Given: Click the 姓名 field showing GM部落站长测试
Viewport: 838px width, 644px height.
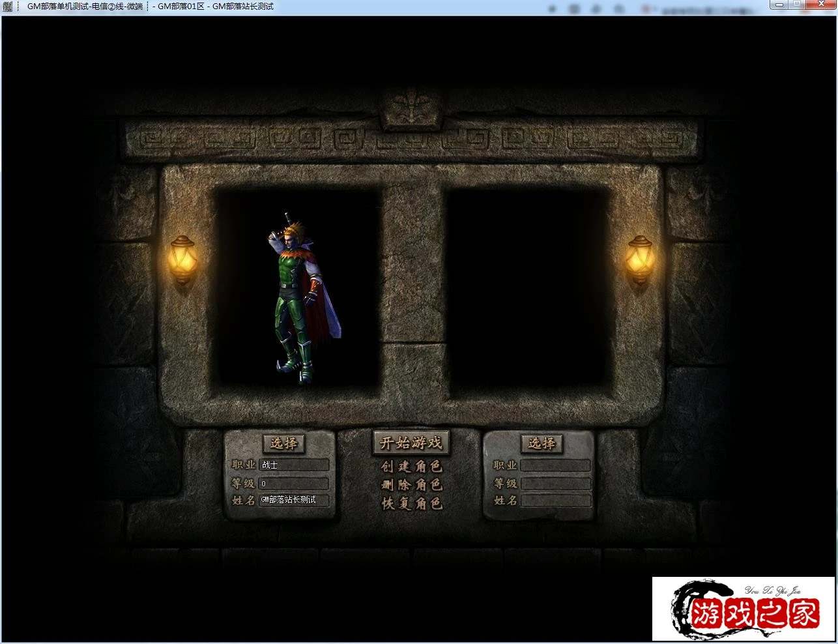Looking at the screenshot, I should (294, 500).
